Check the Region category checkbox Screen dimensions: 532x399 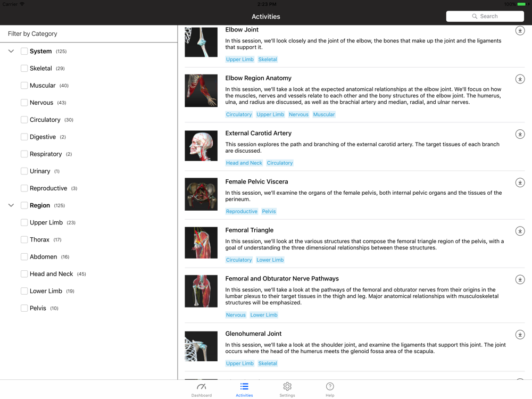[24, 205]
